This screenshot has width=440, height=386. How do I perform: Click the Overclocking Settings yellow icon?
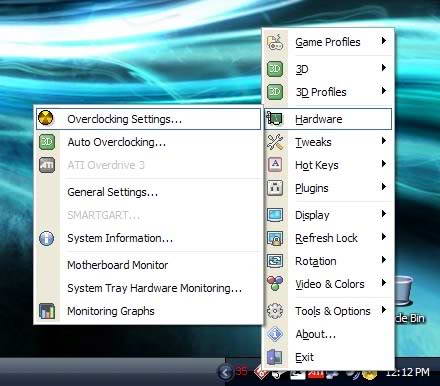tap(46, 118)
